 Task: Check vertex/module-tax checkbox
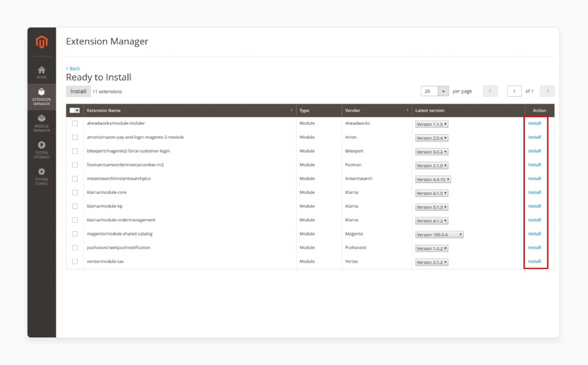coord(75,261)
